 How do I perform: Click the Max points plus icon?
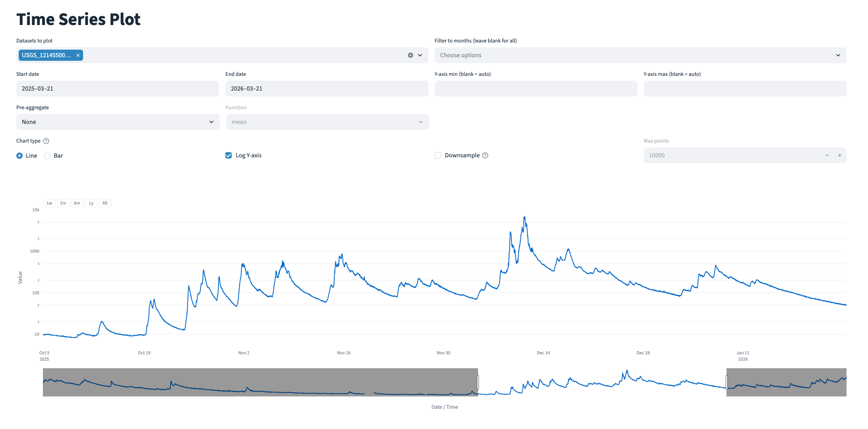click(x=840, y=155)
